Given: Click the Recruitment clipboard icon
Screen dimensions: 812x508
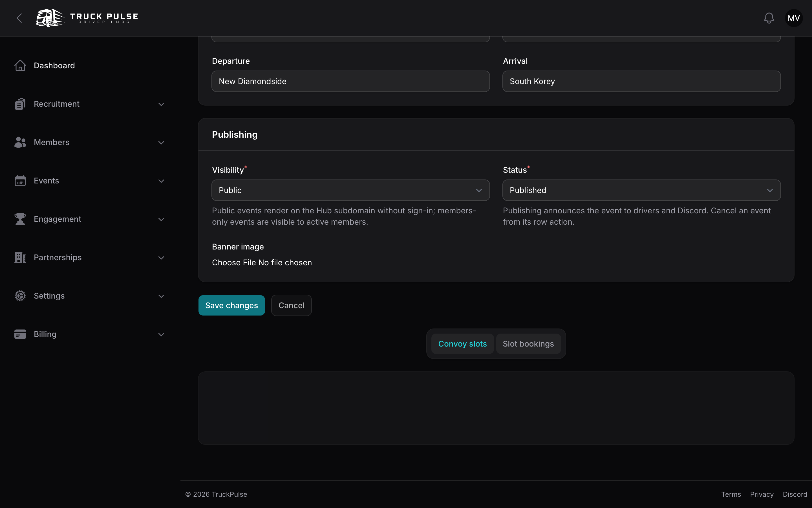Looking at the screenshot, I should (20, 104).
